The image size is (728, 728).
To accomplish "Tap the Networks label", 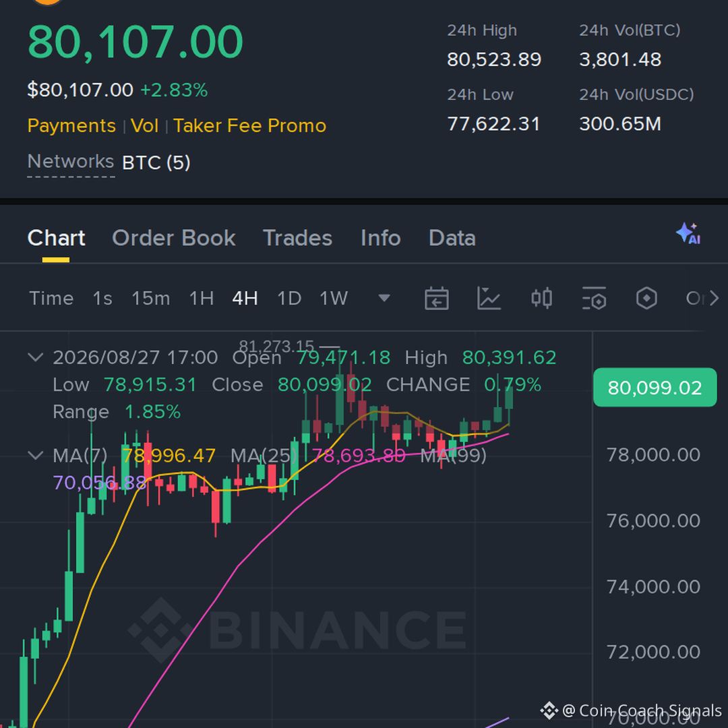I will click(71, 162).
